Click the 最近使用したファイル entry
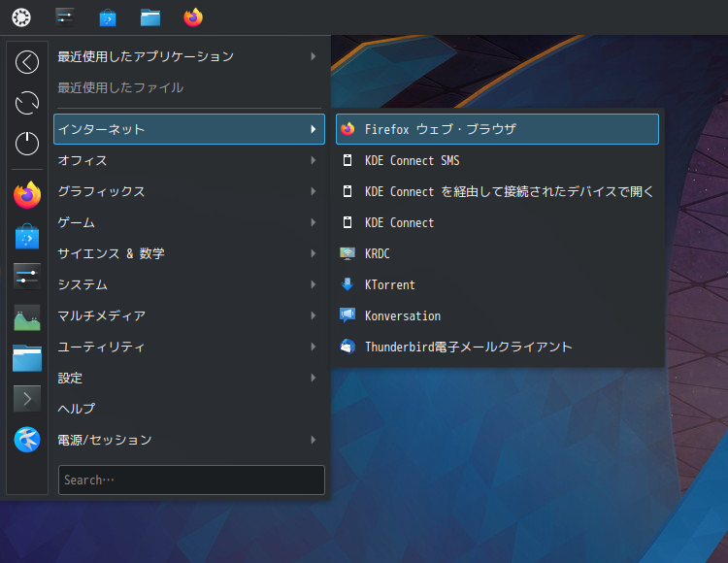This screenshot has width=728, height=563. click(189, 87)
